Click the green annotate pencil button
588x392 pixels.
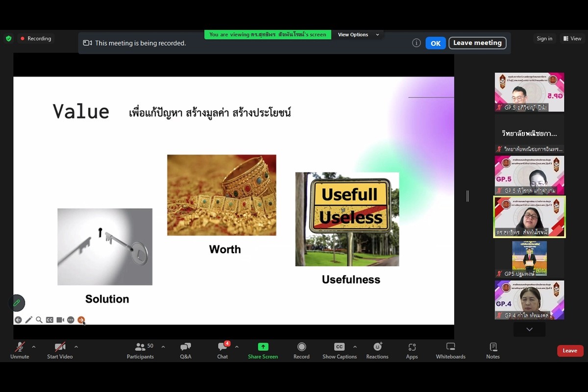pyautogui.click(x=17, y=303)
